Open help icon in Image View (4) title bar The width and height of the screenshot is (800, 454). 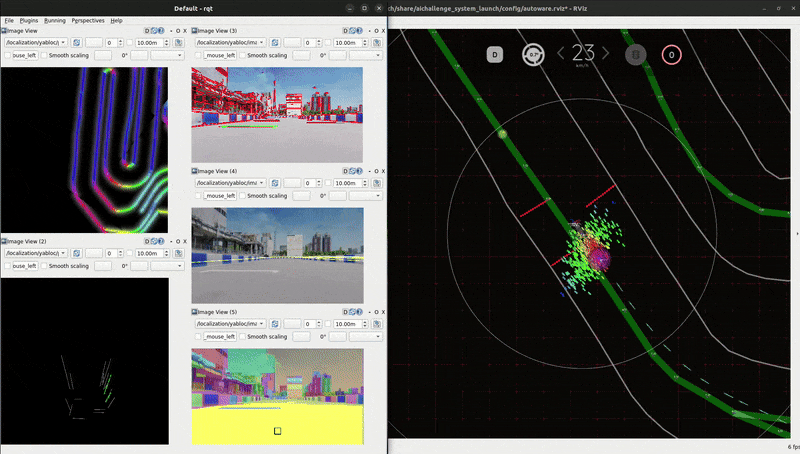pyautogui.click(x=360, y=171)
